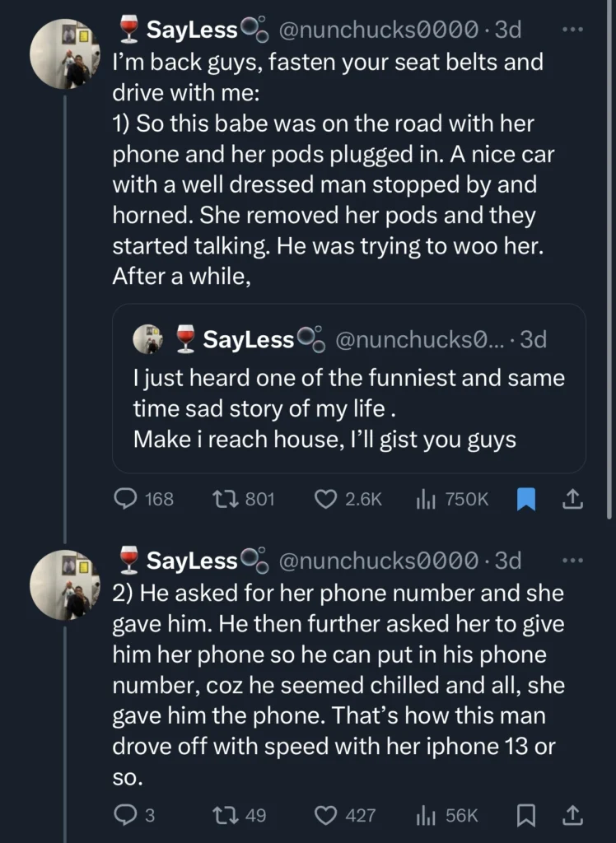Screen dimensions: 616x843
Task: Click the 3d timestamp on the second tweet
Action: point(510,561)
